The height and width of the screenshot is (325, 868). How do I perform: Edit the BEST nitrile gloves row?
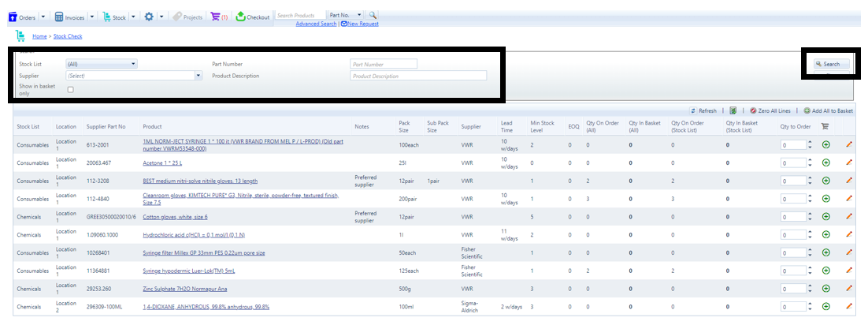point(848,181)
